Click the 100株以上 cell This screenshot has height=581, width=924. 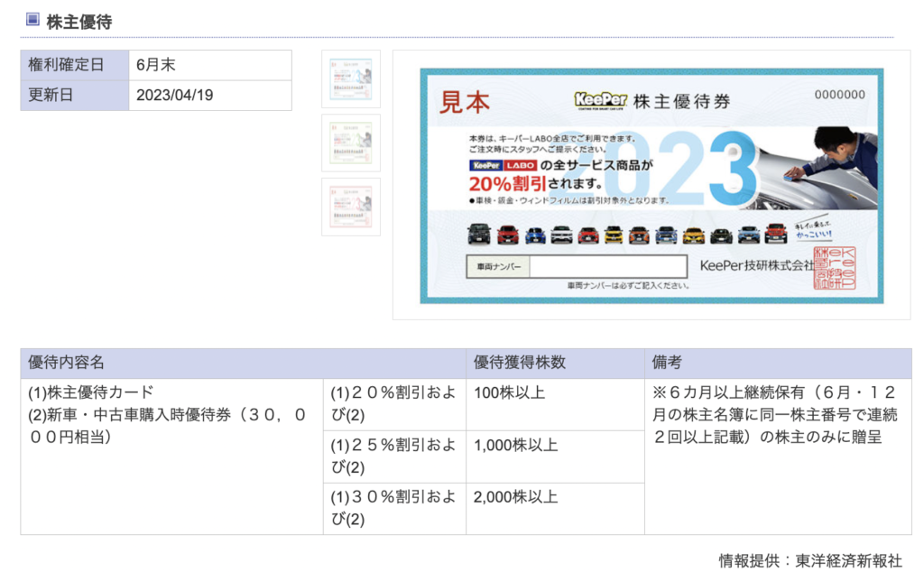(555, 404)
